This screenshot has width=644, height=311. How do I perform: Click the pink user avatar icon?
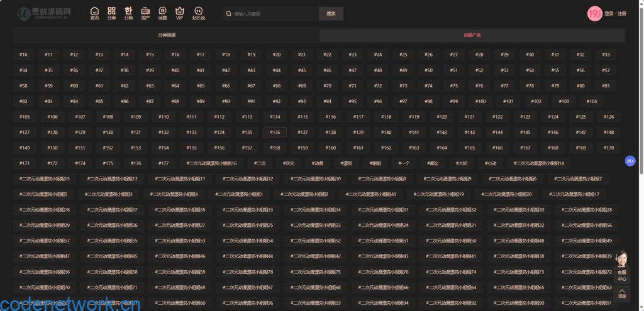[x=595, y=14]
